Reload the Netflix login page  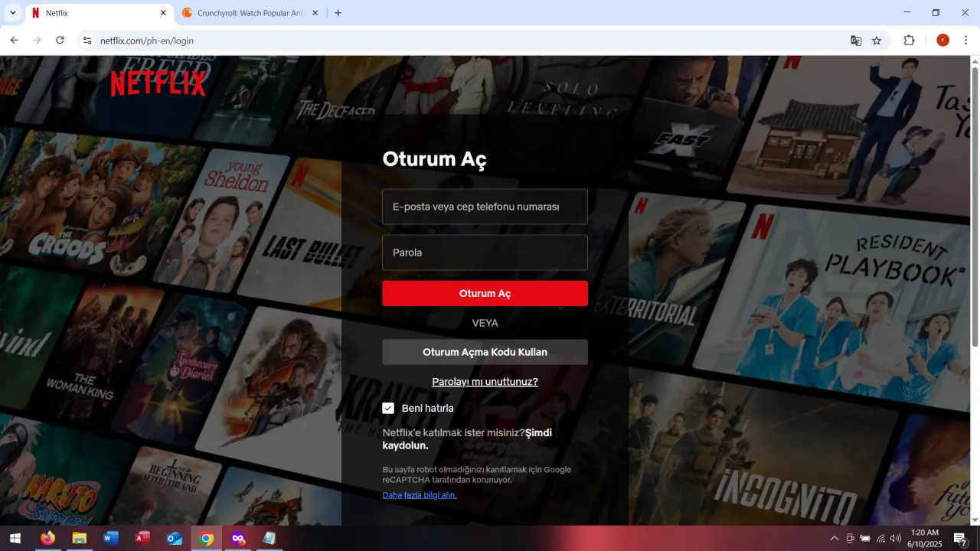[x=60, y=41]
